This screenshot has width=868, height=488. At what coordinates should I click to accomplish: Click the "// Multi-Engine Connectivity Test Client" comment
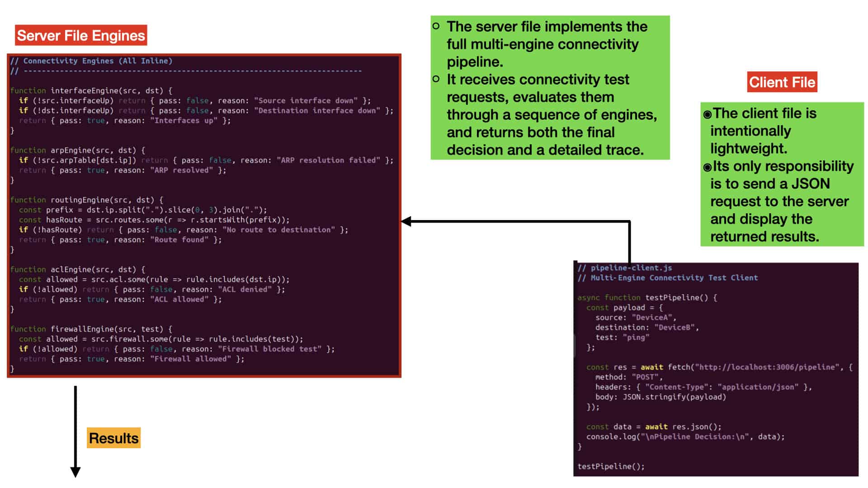pos(668,278)
